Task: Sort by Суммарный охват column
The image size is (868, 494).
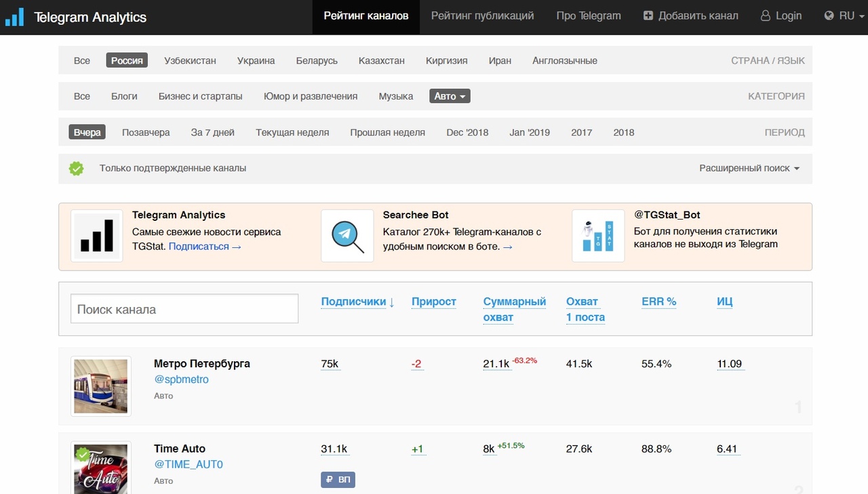Action: tap(515, 309)
